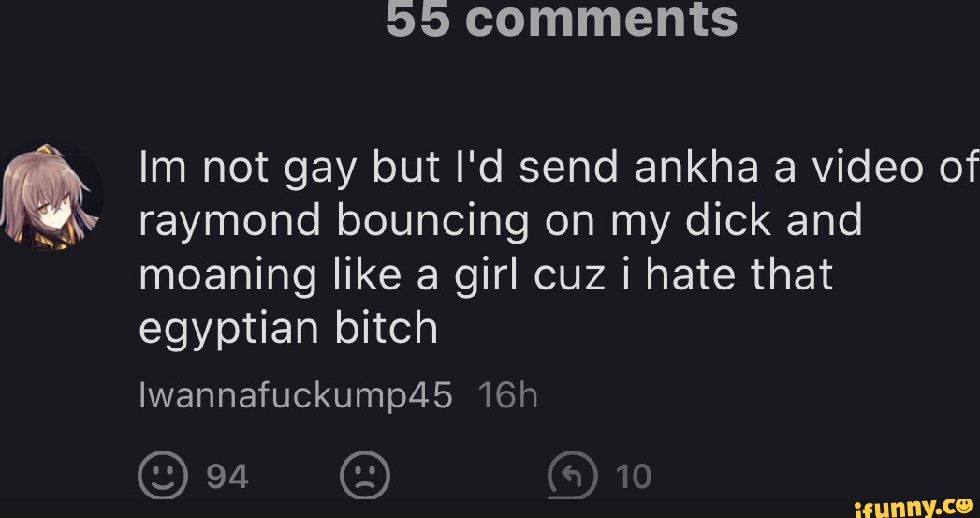Click the 16h timestamp
Screen dimensions: 980x518
pos(507,395)
